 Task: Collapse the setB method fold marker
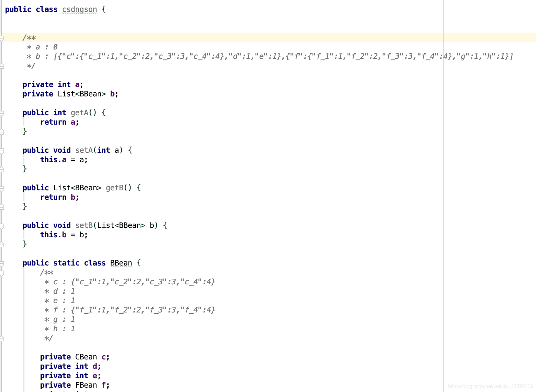pyautogui.click(x=2, y=226)
